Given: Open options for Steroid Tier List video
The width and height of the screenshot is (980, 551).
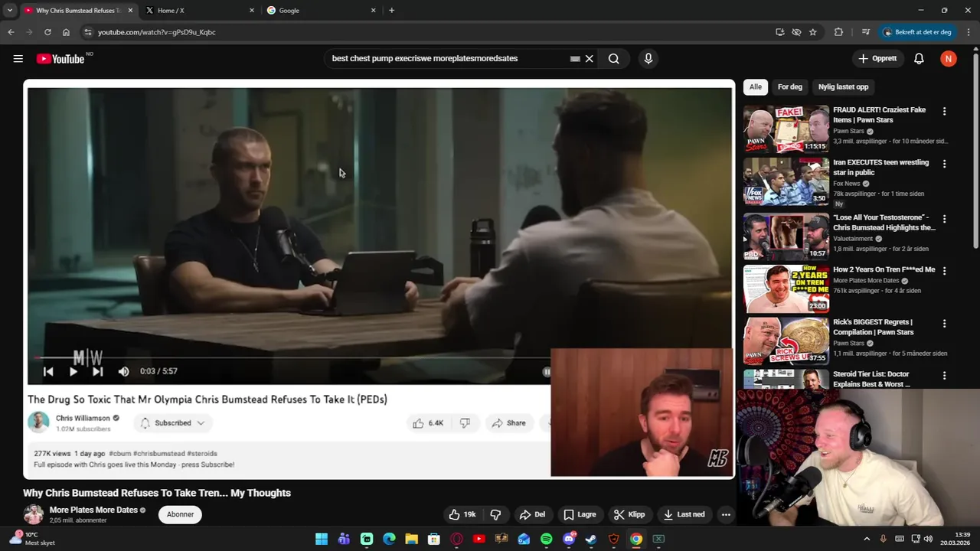Looking at the screenshot, I should [944, 376].
